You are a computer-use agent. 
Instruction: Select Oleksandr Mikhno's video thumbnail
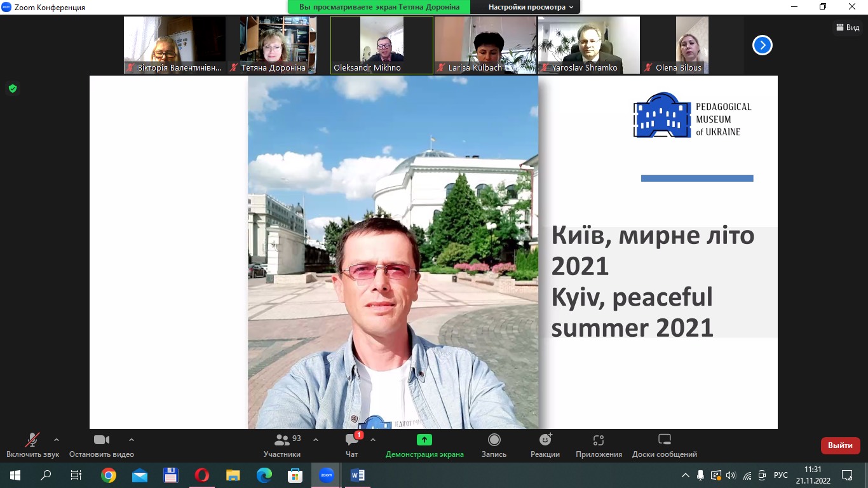[382, 45]
